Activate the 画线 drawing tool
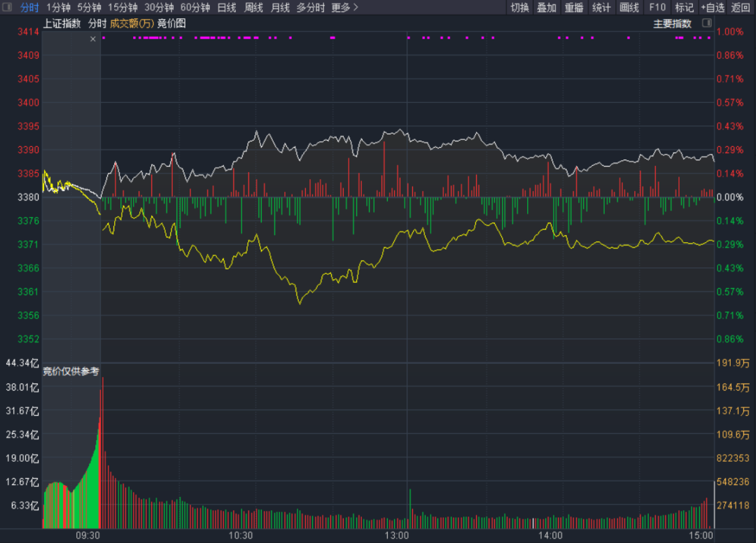 [x=629, y=8]
